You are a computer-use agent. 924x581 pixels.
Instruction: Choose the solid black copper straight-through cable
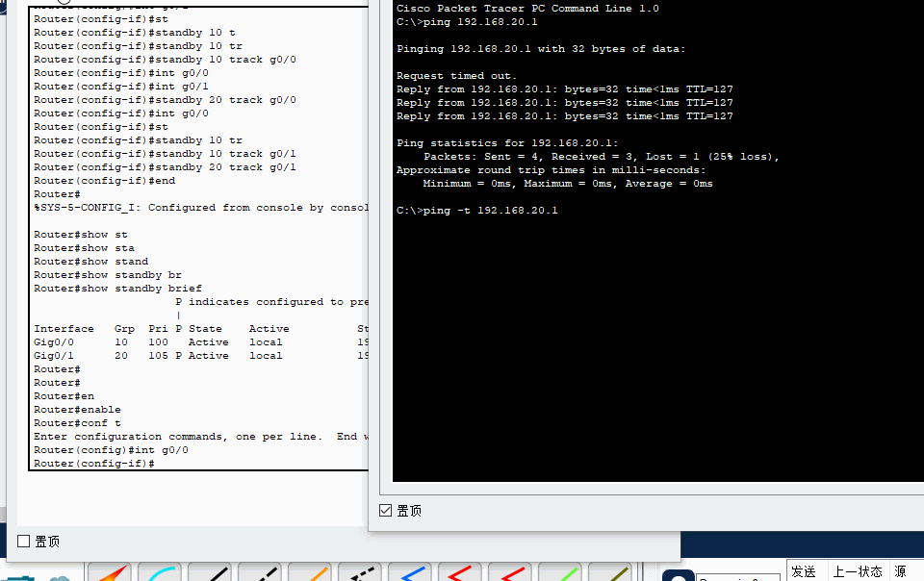click(x=209, y=573)
